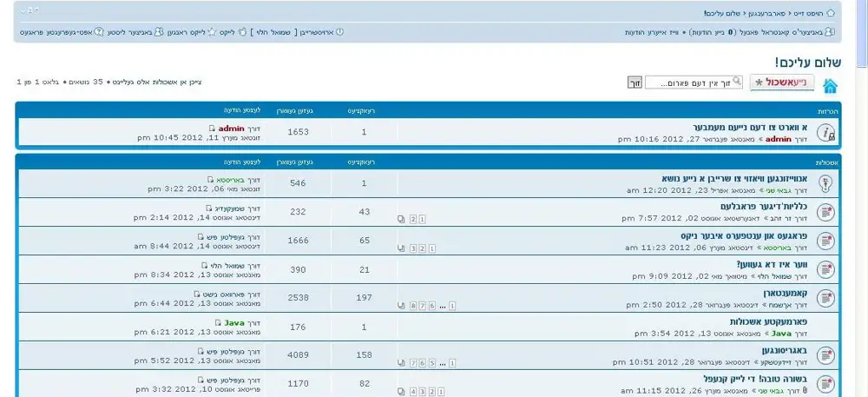
Task: Click the topic icon for באגריסונגען
Action: pos(826,355)
